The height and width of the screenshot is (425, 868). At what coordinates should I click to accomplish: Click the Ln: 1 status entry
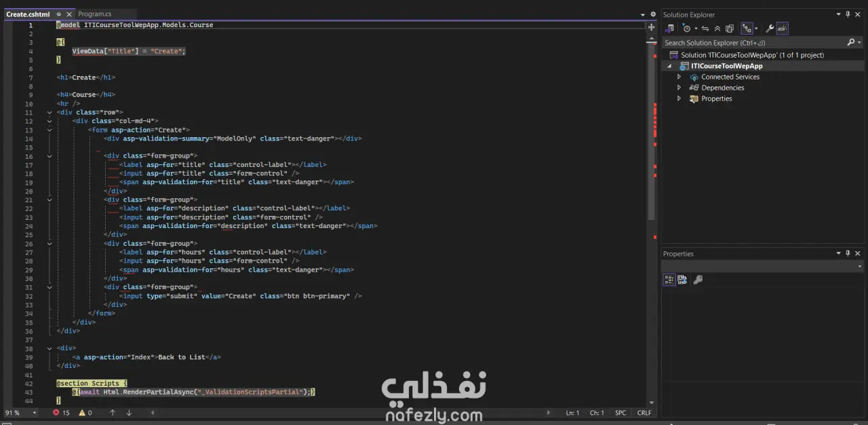click(x=572, y=413)
